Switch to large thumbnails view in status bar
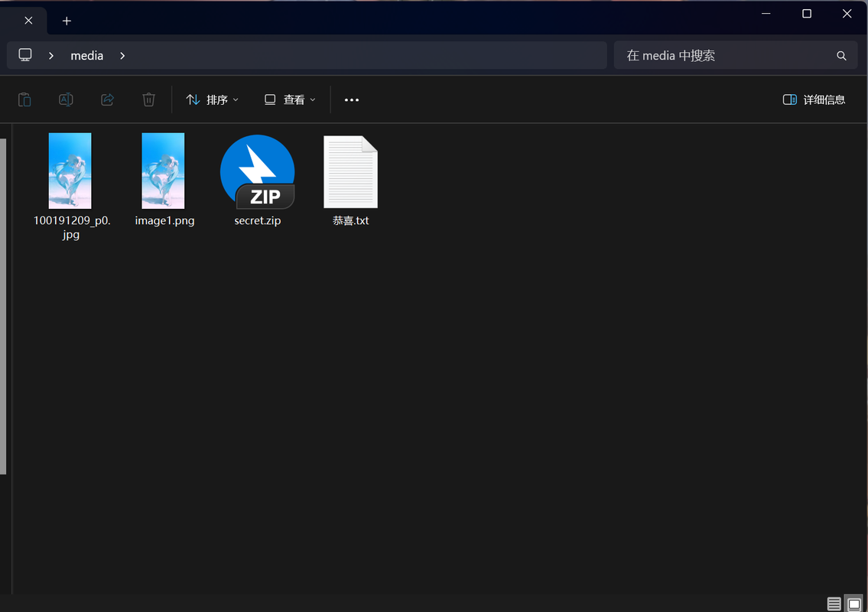Viewport: 868px width, 612px height. (x=853, y=604)
